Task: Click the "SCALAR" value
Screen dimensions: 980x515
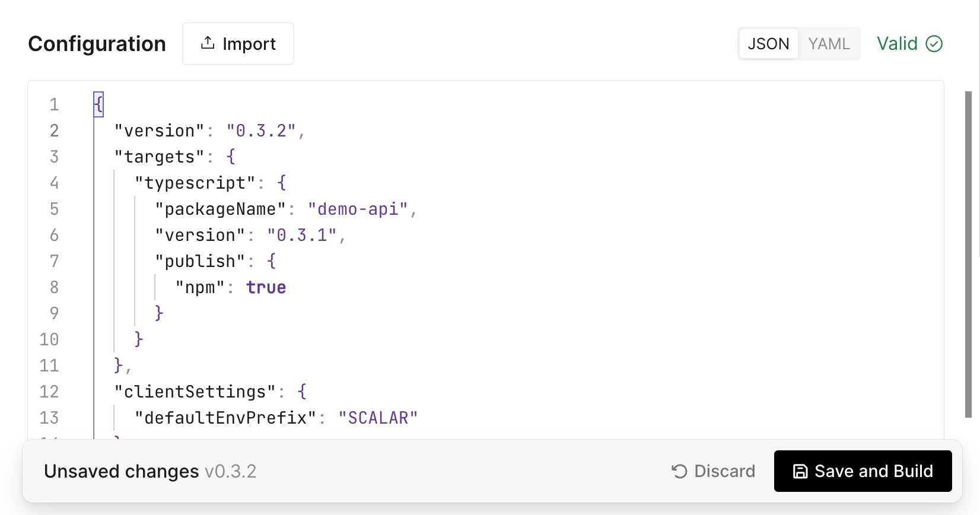Action: point(378,418)
